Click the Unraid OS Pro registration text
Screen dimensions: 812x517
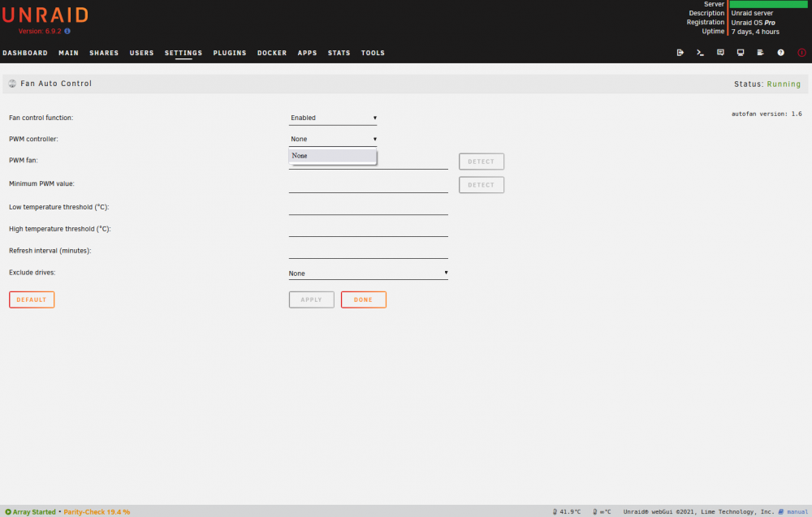(x=753, y=23)
